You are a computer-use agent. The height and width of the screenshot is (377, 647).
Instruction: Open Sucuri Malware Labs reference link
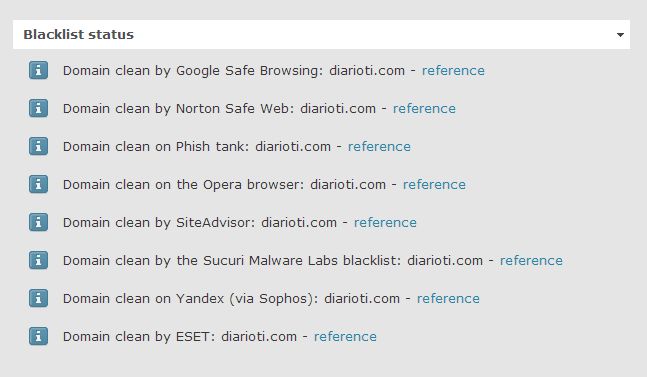531,261
